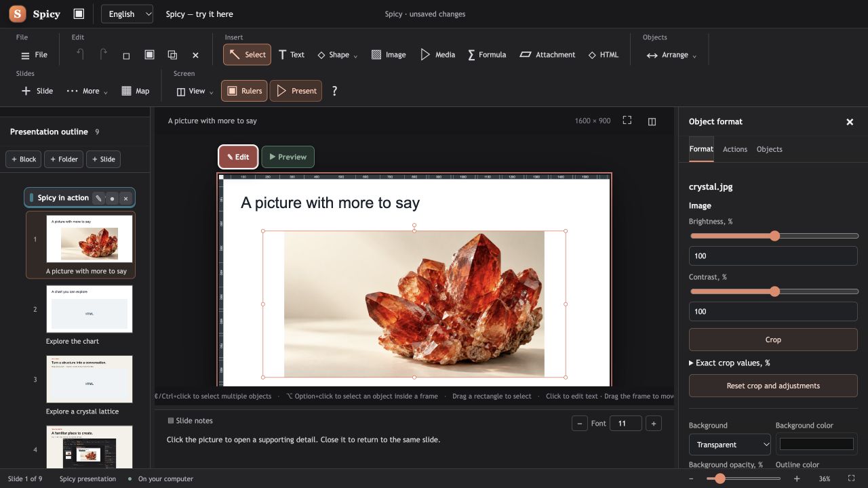The height and width of the screenshot is (488, 868).
Task: Select the Text insert tool
Action: tap(292, 55)
